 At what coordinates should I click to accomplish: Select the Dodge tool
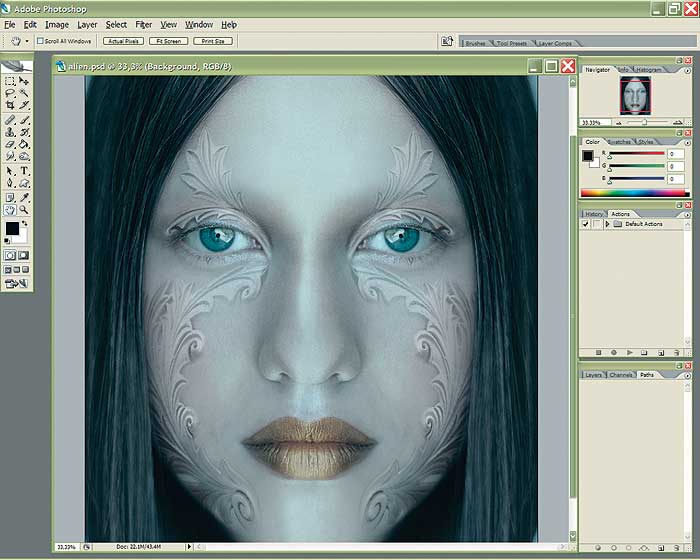tap(24, 156)
